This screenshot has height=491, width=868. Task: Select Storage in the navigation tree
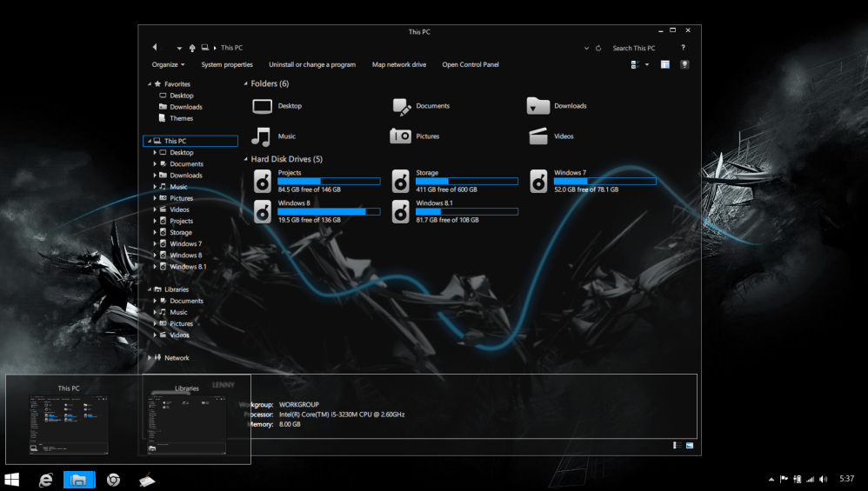tap(180, 232)
